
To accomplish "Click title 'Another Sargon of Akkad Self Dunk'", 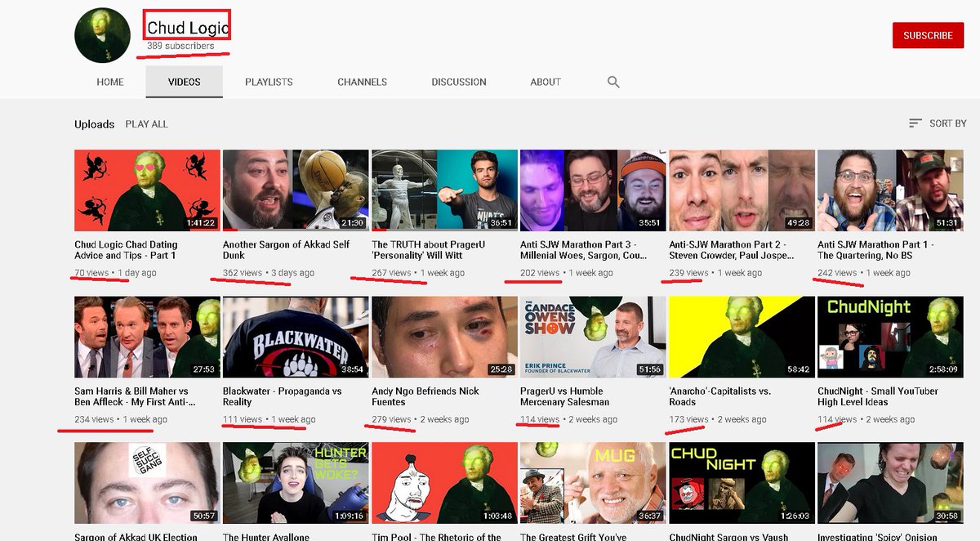I will pyautogui.click(x=286, y=250).
